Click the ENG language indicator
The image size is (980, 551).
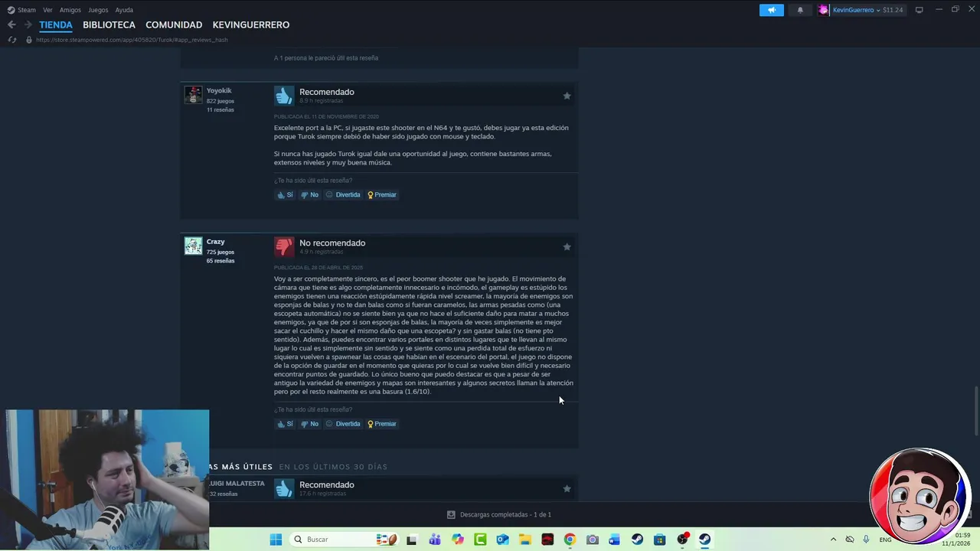pos(885,540)
